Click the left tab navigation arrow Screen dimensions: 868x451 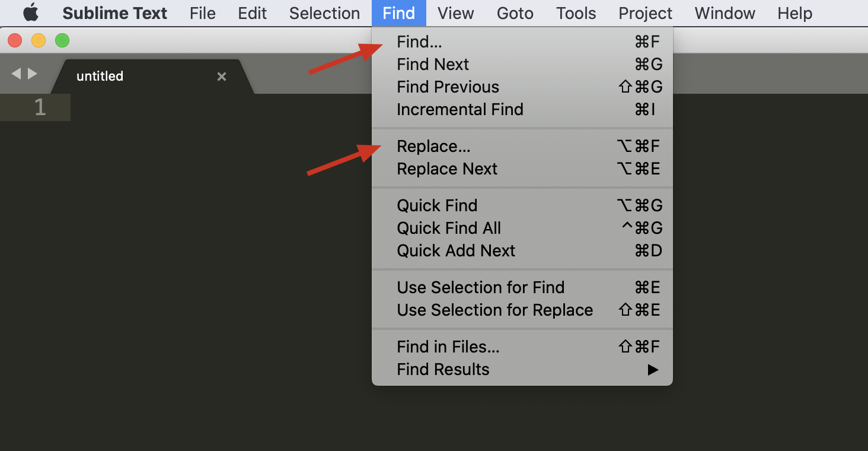click(16, 74)
